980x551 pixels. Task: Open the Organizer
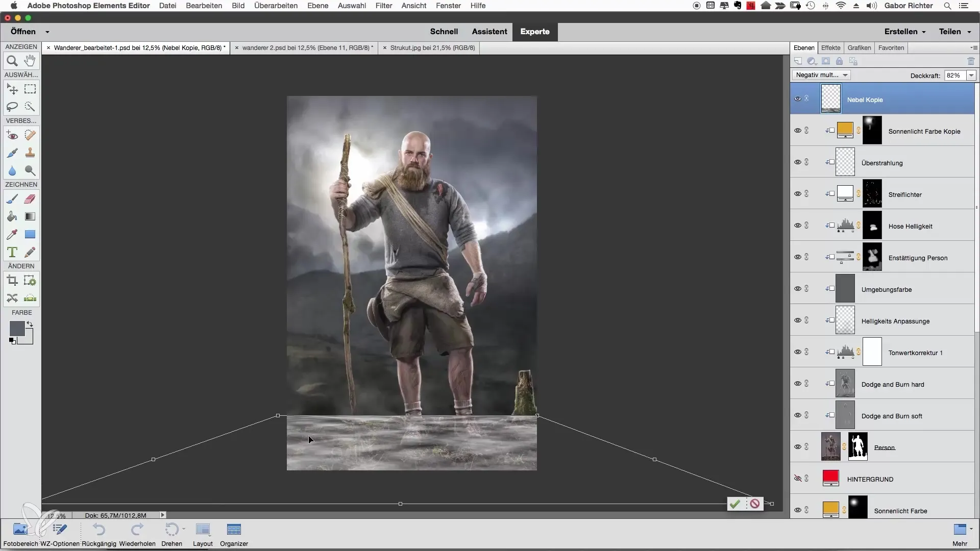[234, 534]
